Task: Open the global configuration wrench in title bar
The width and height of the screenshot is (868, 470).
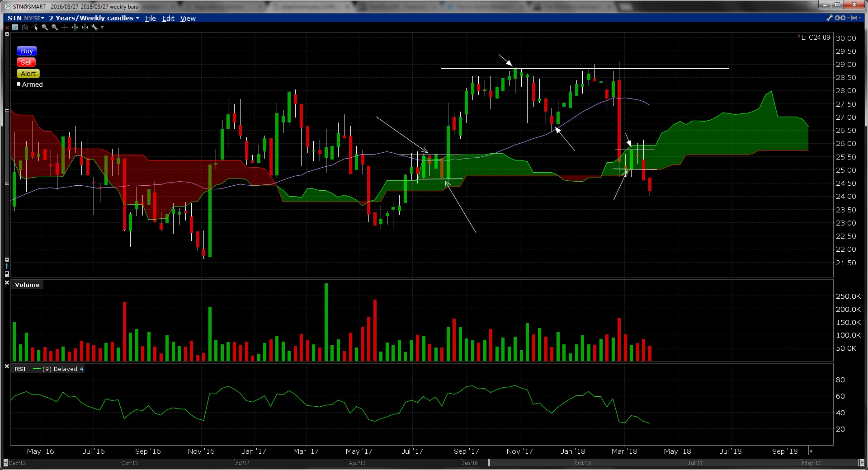Action: pyautogui.click(x=830, y=18)
